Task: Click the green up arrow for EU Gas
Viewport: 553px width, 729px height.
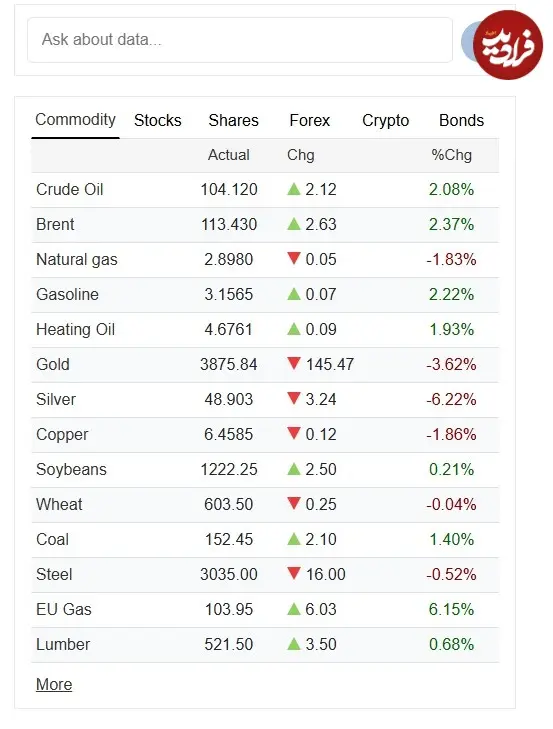Action: (x=294, y=609)
